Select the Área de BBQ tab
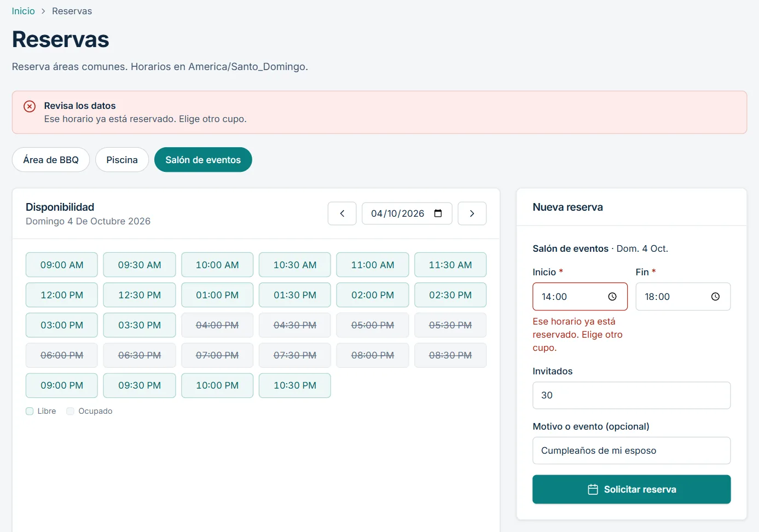759x532 pixels. click(51, 160)
